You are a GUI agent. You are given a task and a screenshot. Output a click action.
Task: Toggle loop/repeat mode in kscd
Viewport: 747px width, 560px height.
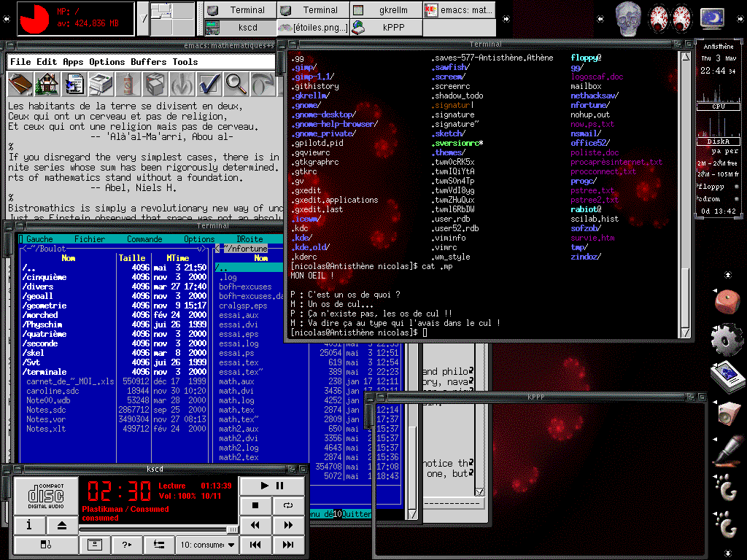point(287,505)
